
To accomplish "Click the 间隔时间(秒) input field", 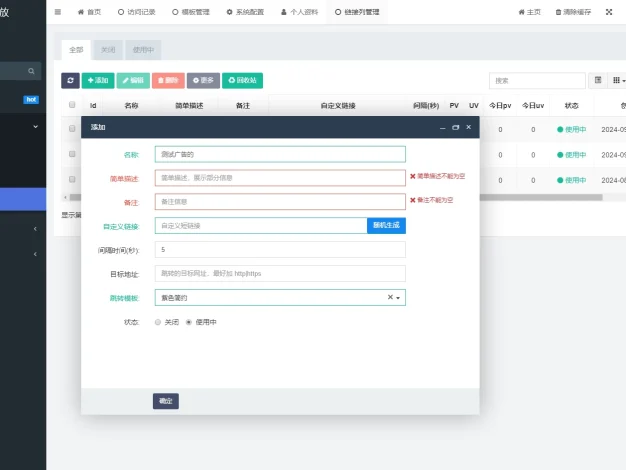I will (280, 250).
